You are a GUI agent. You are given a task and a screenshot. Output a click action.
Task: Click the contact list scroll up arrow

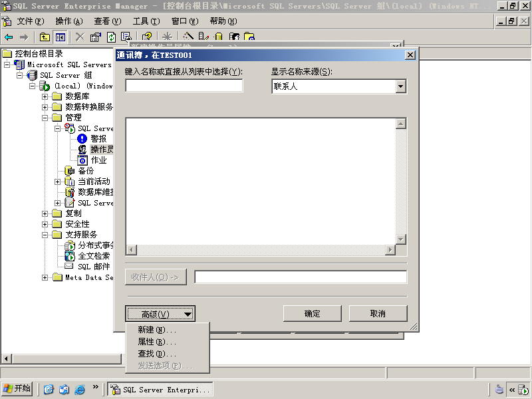click(x=401, y=124)
